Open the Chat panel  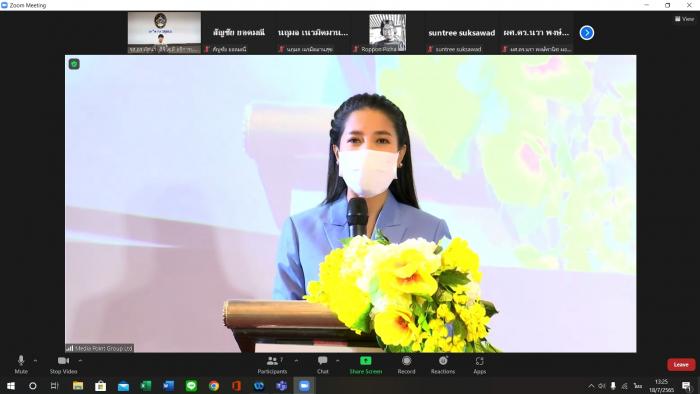coord(323,364)
